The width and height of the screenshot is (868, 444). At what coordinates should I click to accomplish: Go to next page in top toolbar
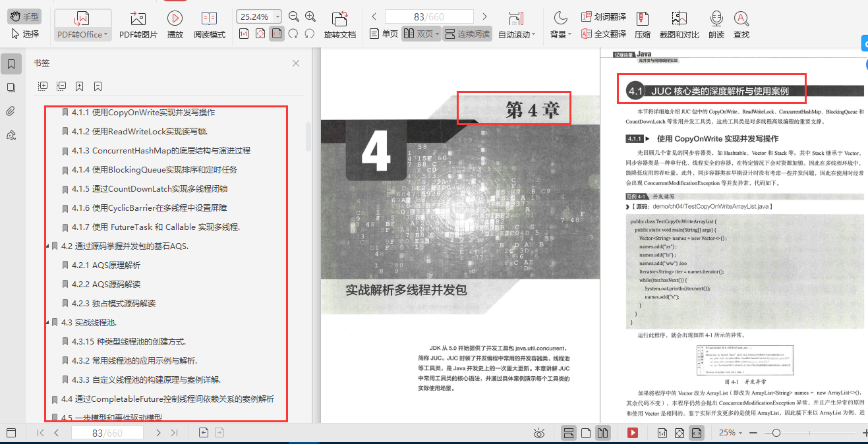click(485, 16)
